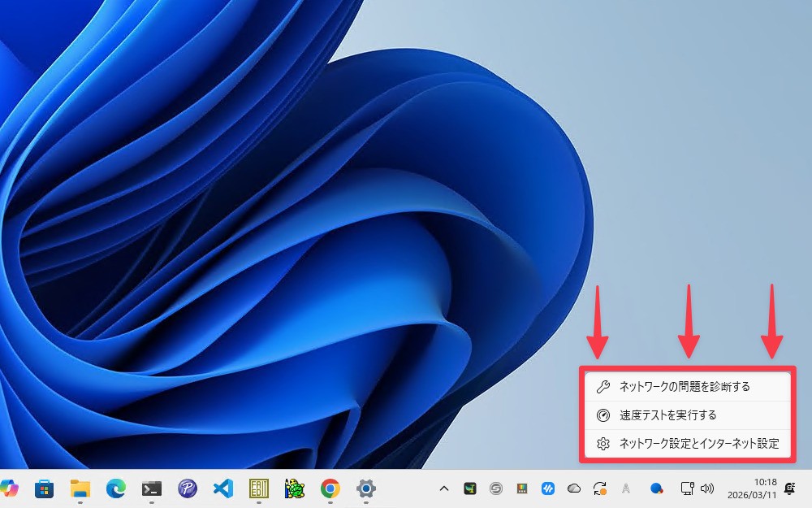The height and width of the screenshot is (508, 812).
Task: Click the IME letter A indicator
Action: pos(625,488)
